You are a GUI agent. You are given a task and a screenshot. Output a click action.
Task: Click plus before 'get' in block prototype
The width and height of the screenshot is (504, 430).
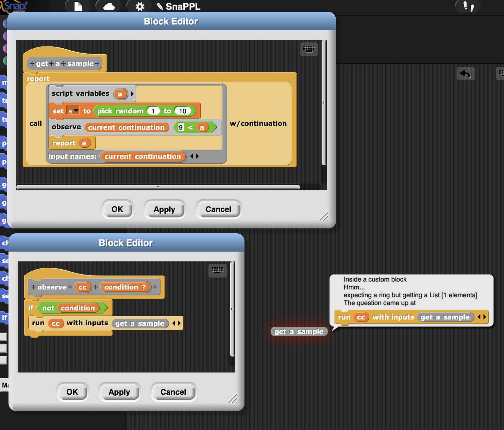coord(32,64)
